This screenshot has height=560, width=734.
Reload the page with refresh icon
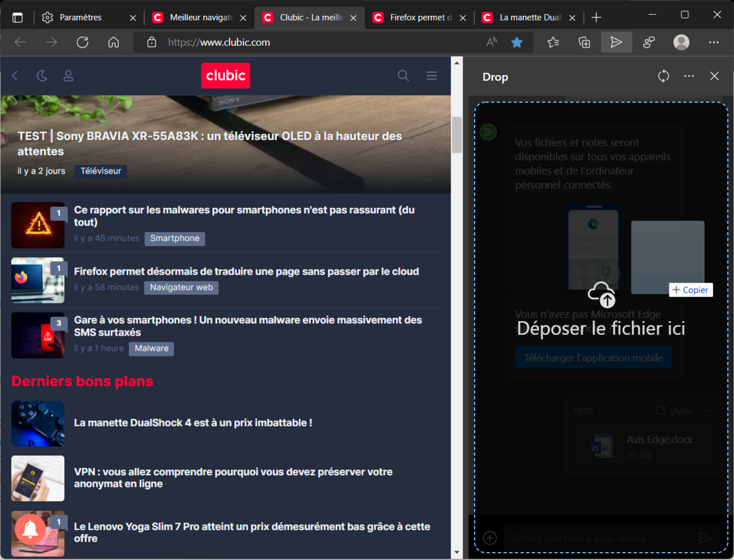click(x=83, y=42)
